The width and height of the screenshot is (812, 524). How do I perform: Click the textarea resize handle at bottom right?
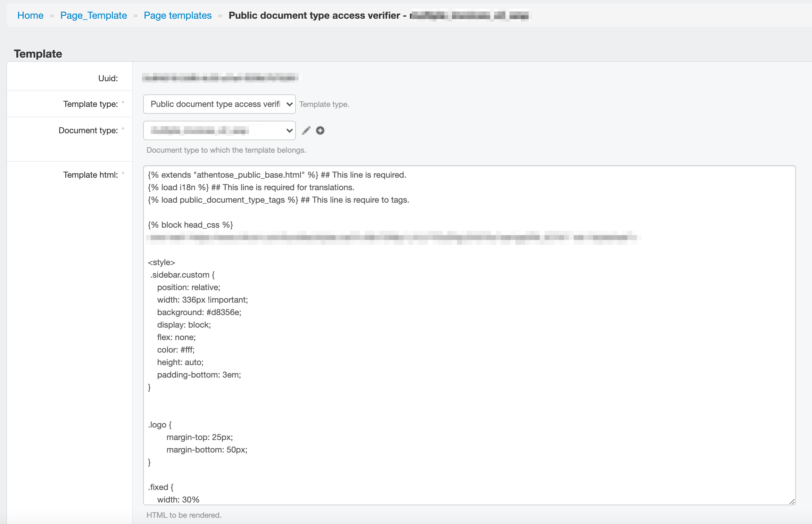(x=792, y=501)
